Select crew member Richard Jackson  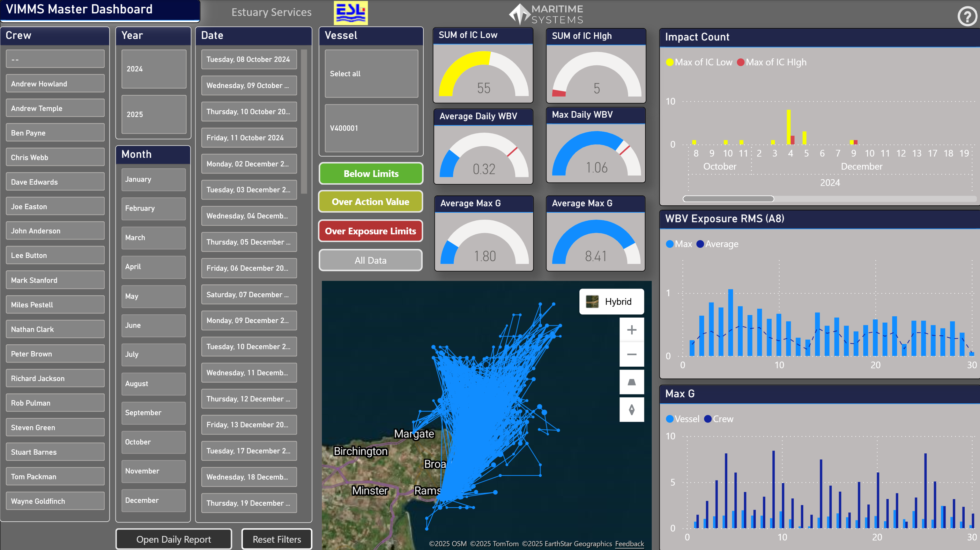pos(55,378)
